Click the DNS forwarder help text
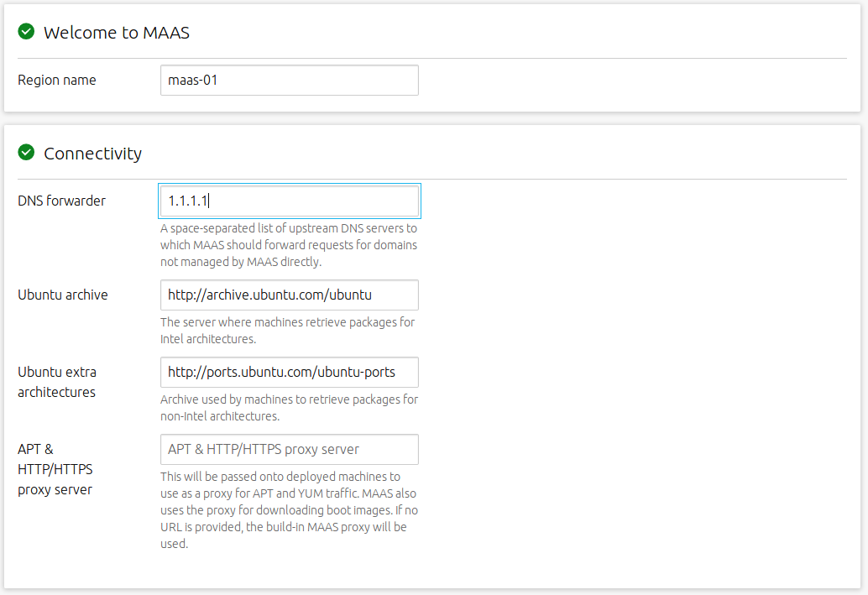The width and height of the screenshot is (868, 595). (x=289, y=244)
